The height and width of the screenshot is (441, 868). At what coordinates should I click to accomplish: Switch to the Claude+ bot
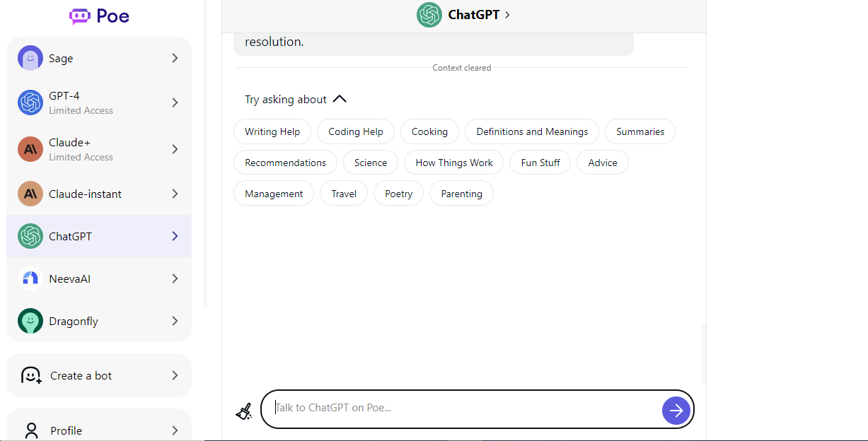point(99,149)
